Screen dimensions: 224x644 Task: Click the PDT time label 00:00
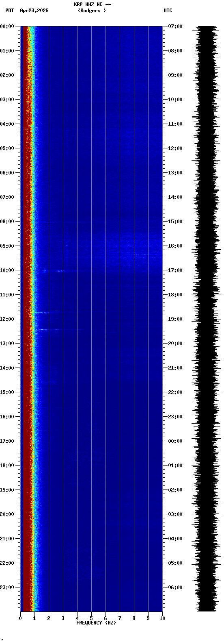click(7, 26)
